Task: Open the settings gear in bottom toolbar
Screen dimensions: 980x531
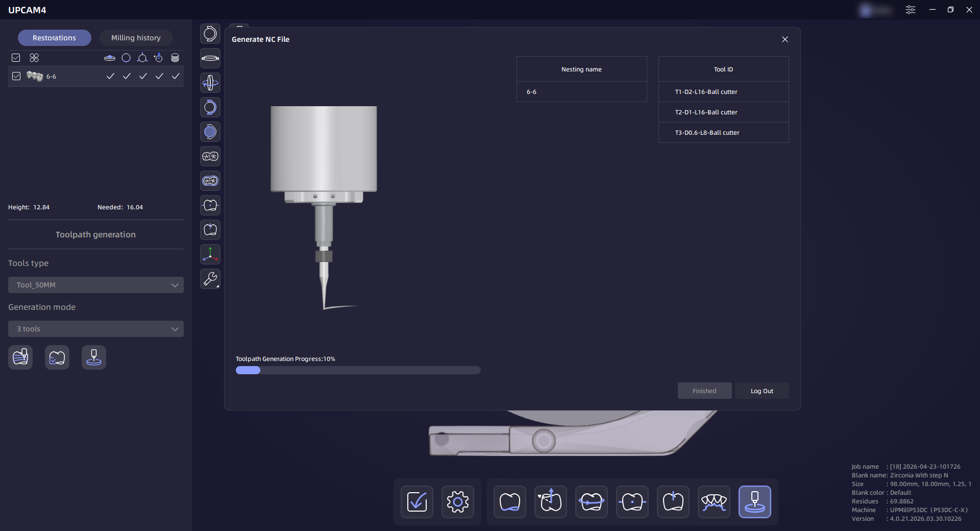Action: [x=457, y=502]
